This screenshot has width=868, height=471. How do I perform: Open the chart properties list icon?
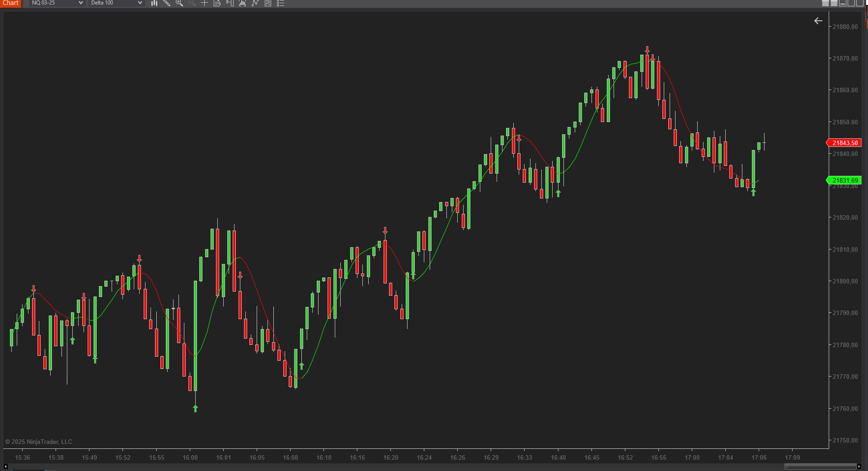coord(280,3)
